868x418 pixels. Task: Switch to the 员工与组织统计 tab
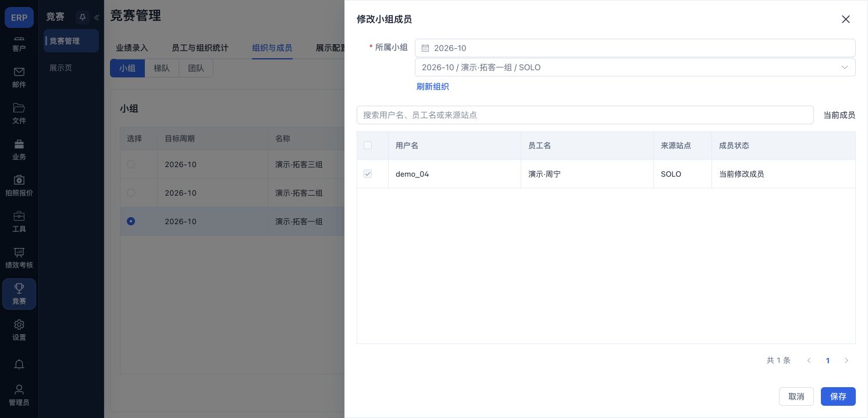click(x=200, y=48)
